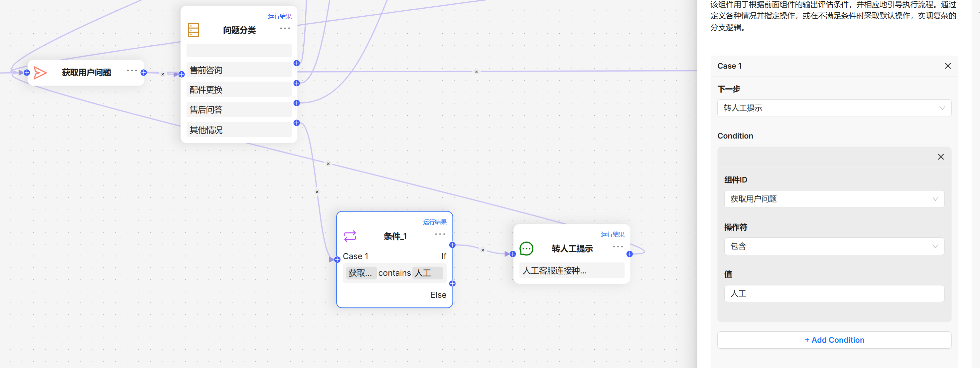Click the Else output handle of 条件_1
The height and width of the screenshot is (368, 980).
click(452, 283)
